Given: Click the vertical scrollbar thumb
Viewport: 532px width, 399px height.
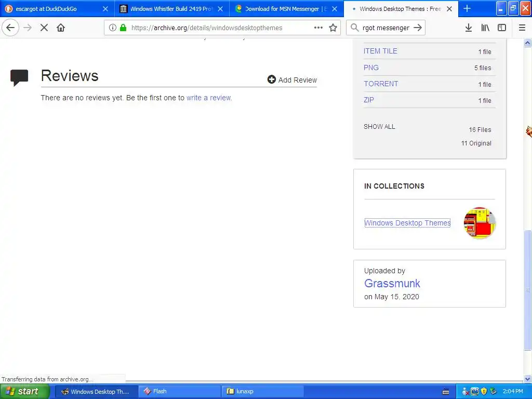Looking at the screenshot, I should tap(527, 290).
